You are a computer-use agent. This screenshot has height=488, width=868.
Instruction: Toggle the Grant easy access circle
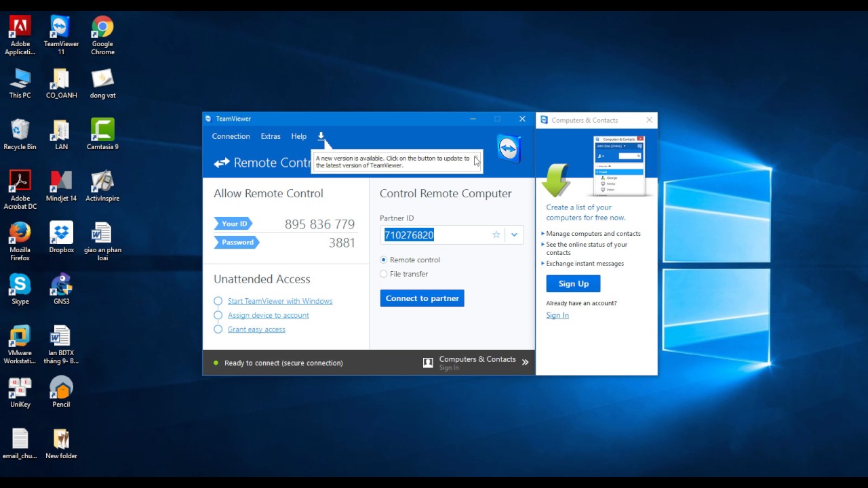(218, 329)
